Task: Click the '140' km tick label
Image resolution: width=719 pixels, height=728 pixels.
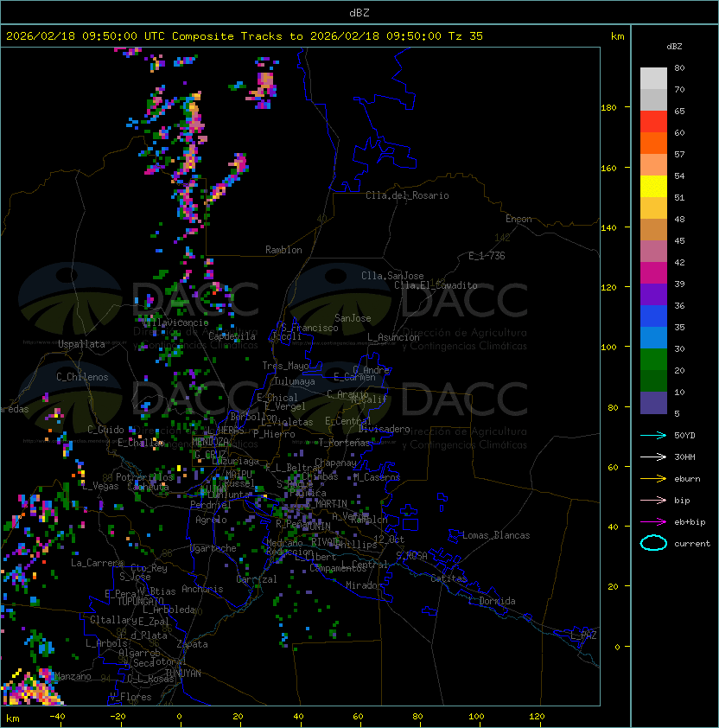Action: 608,228
